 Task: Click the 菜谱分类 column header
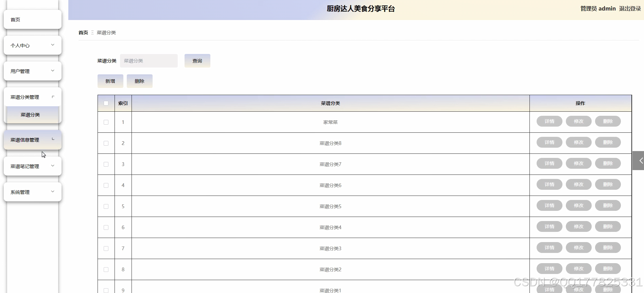(330, 103)
